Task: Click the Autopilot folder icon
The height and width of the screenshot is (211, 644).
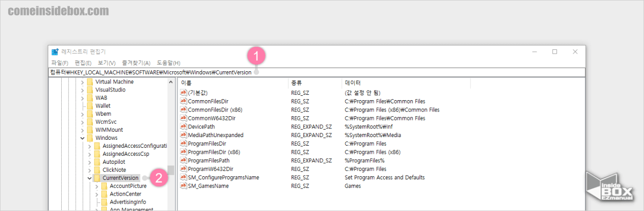Action: [x=97, y=162]
